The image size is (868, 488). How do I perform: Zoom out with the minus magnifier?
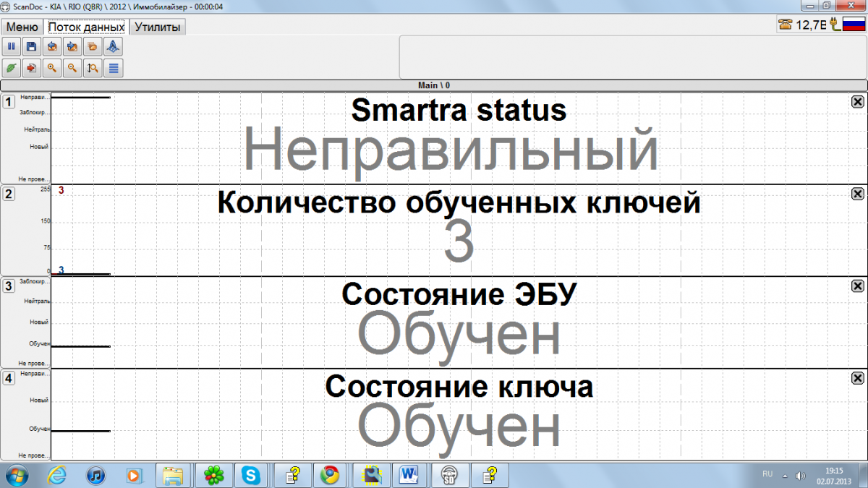[72, 68]
